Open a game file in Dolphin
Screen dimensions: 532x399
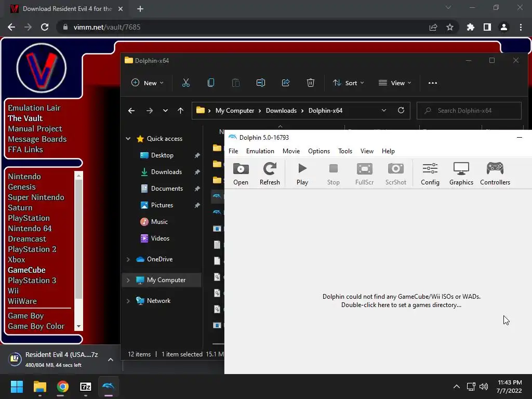point(241,174)
